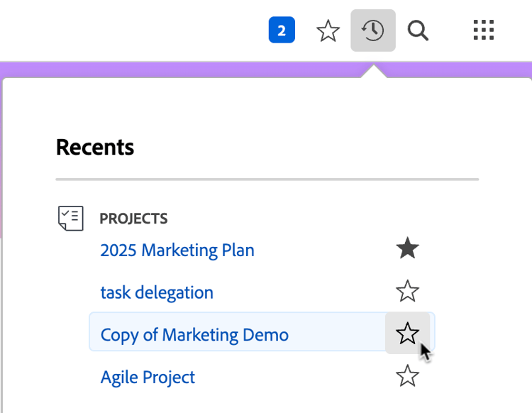Star the Copy of Marketing Demo project
Screen dimensions: 532x413
407,333
